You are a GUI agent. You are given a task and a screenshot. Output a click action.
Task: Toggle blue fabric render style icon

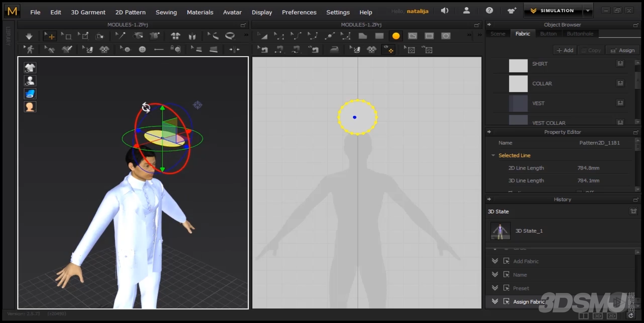pos(30,94)
